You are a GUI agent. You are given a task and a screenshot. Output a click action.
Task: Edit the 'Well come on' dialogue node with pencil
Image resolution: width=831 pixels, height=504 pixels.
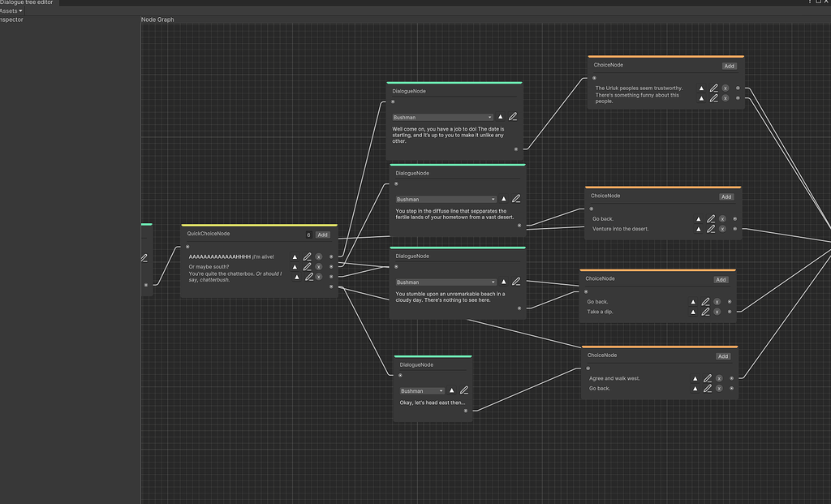[x=513, y=117]
